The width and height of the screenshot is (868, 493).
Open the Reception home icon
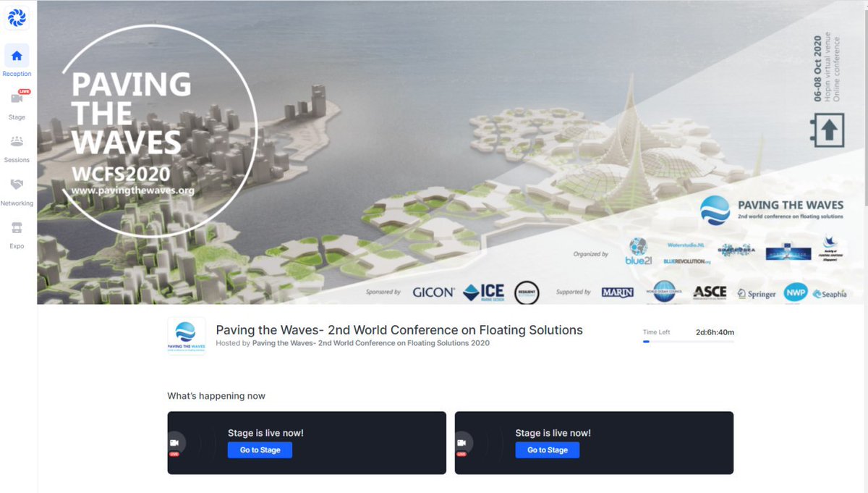pyautogui.click(x=17, y=56)
